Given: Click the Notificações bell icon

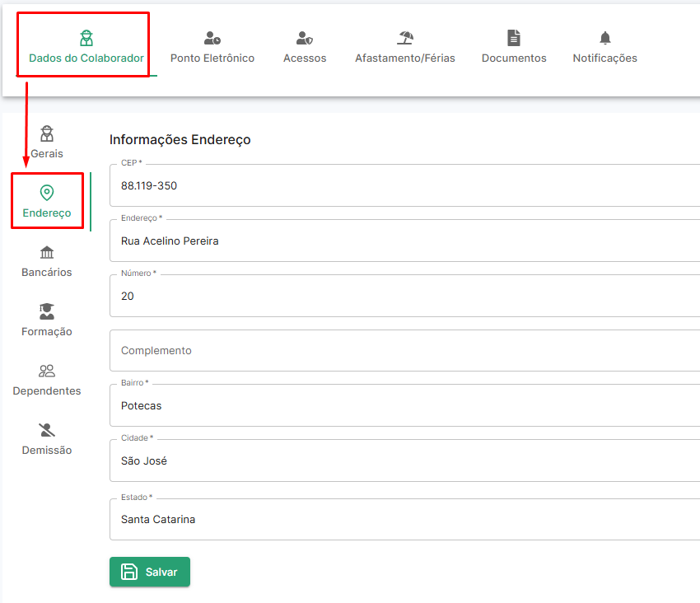Looking at the screenshot, I should click(605, 38).
